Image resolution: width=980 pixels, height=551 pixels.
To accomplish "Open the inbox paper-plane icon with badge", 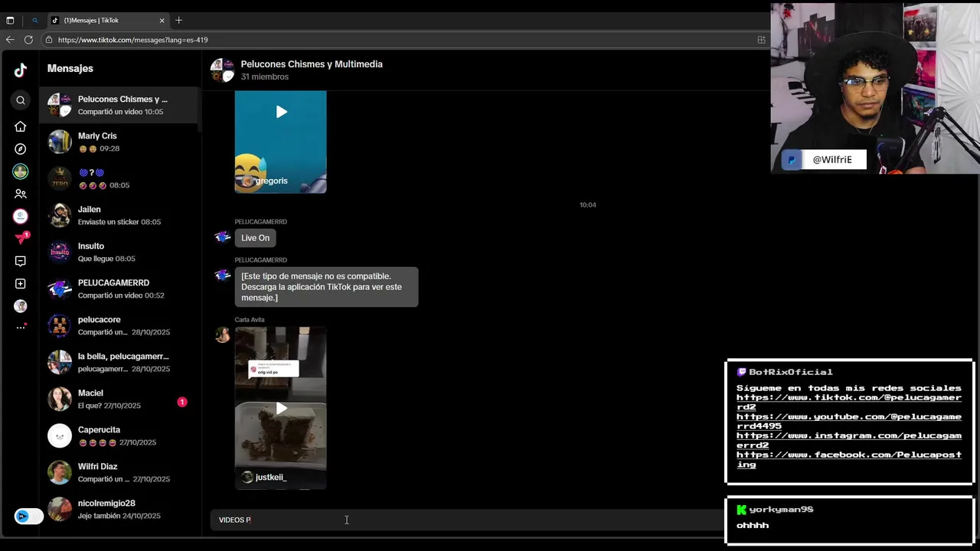I will pos(21,238).
